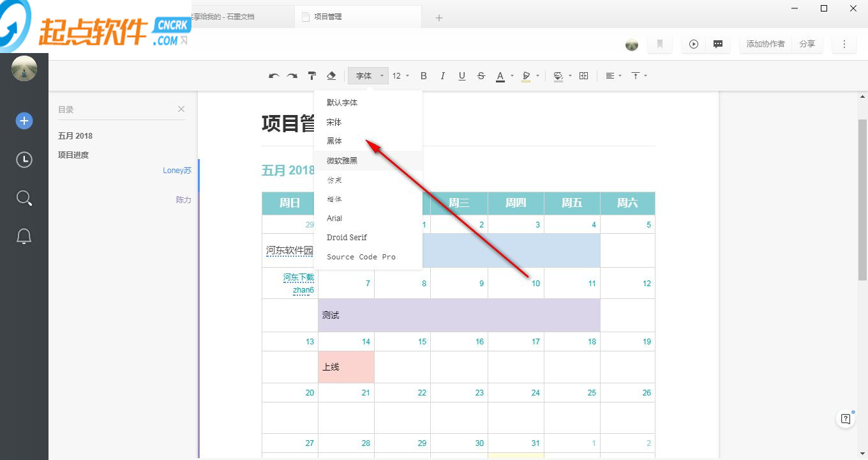Open the highlight color dropdown arrow
This screenshot has width=868, height=460.
[537, 76]
